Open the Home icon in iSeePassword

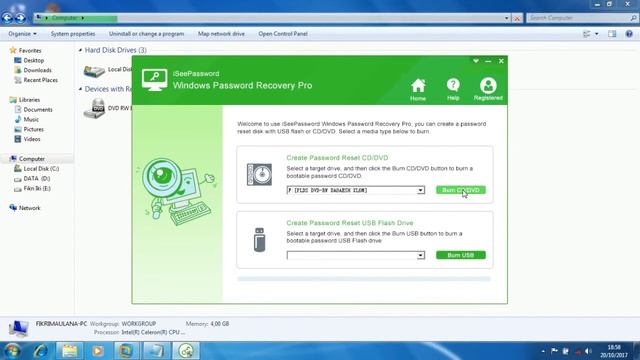coord(418,89)
